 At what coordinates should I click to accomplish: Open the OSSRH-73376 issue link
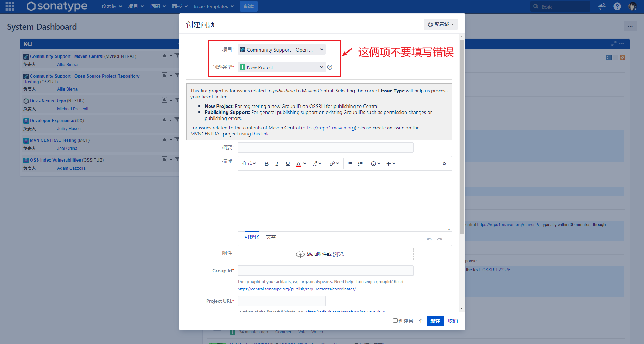click(x=496, y=270)
